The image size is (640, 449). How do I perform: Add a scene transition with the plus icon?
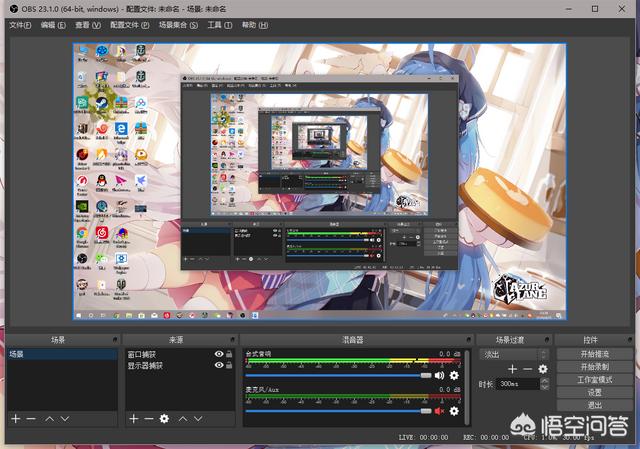(513, 369)
